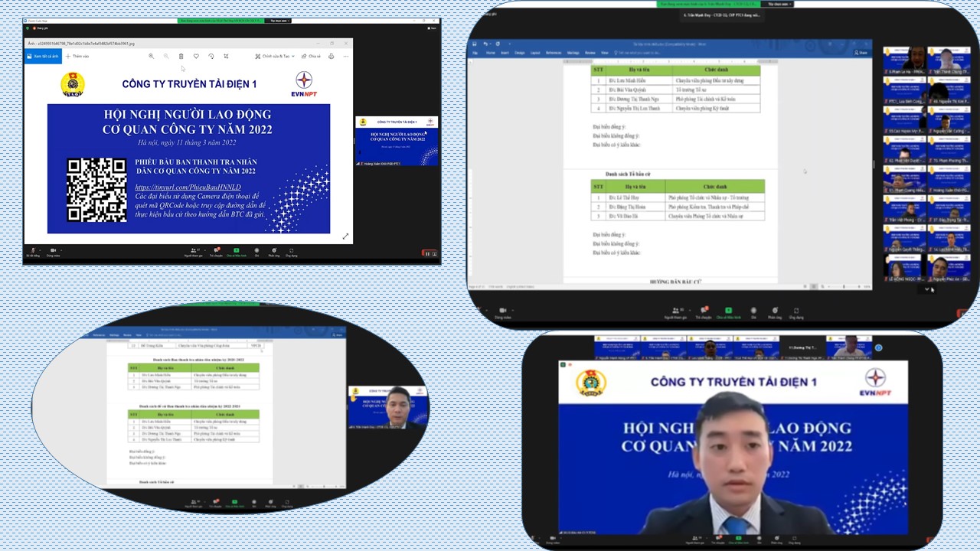Image resolution: width=980 pixels, height=551 pixels.
Task: Select speaker thumbnail in bottom-left oval window
Action: pyautogui.click(x=387, y=406)
